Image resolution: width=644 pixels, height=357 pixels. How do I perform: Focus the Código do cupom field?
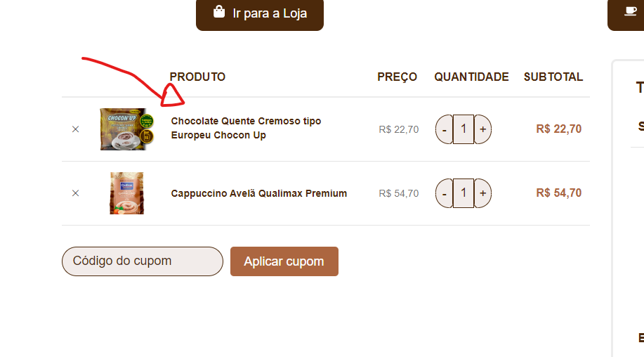coord(143,261)
